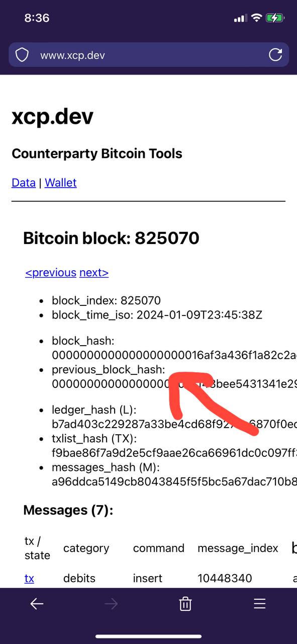297x644 pixels.
Task: Tap the shield tracking protection icon
Action: (x=22, y=55)
